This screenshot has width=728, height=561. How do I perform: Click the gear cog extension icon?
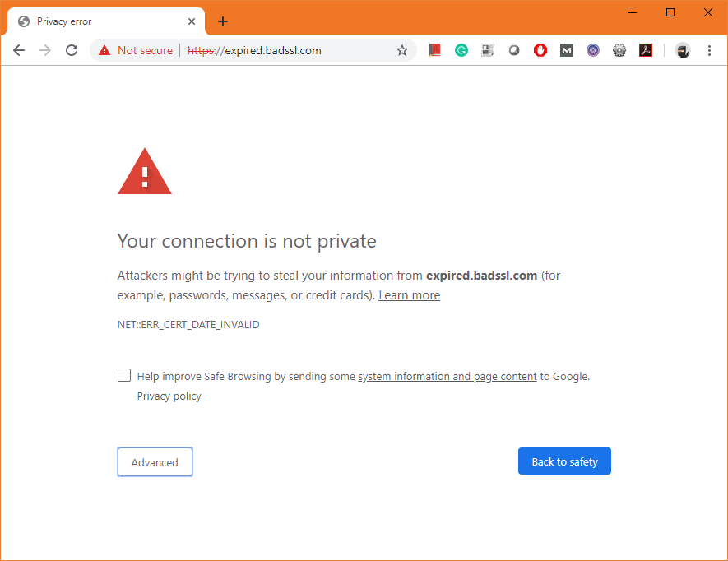[619, 50]
